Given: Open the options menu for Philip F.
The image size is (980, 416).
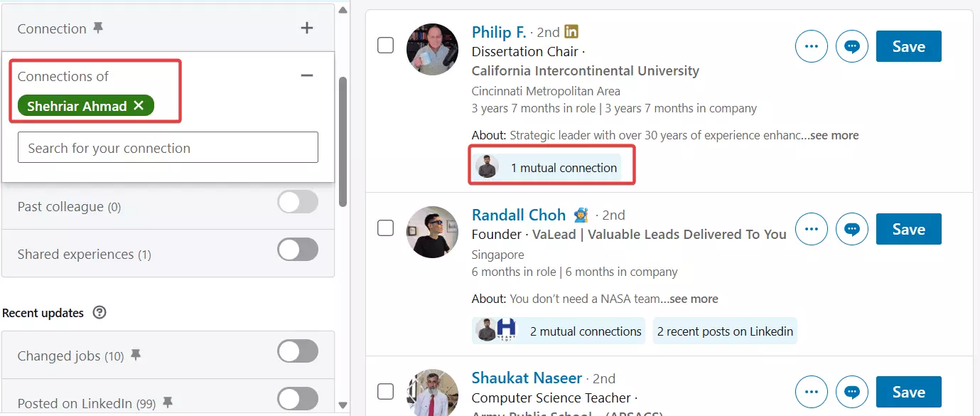Looking at the screenshot, I should pyautogui.click(x=812, y=46).
